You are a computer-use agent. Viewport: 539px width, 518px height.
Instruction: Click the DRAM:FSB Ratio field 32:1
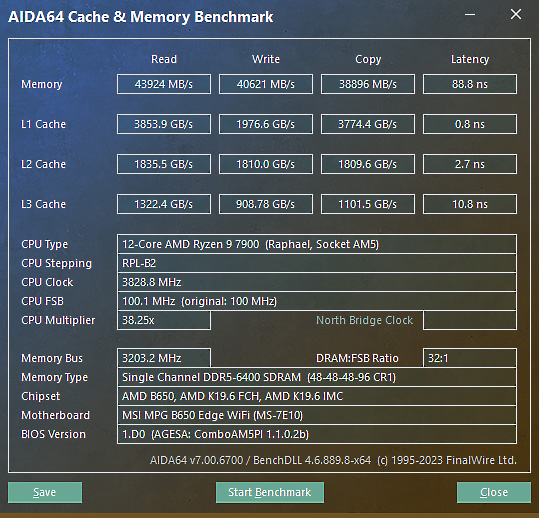tap(470, 358)
